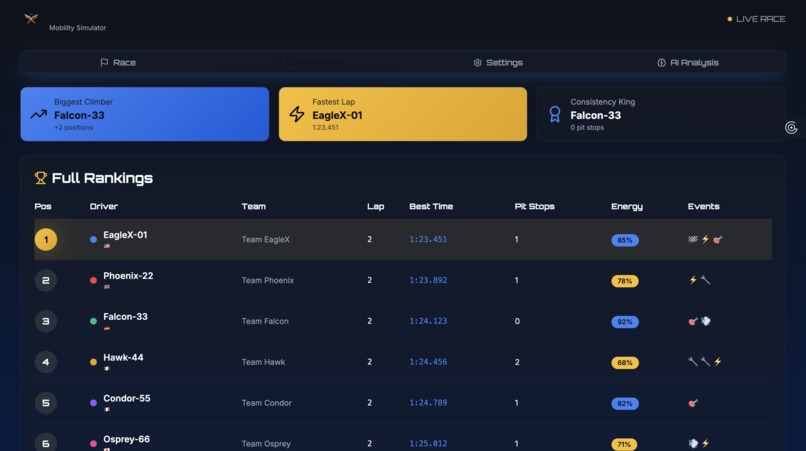Screen dimensions: 806x451
Task: Open the Fastest Lap card
Action: point(403,114)
